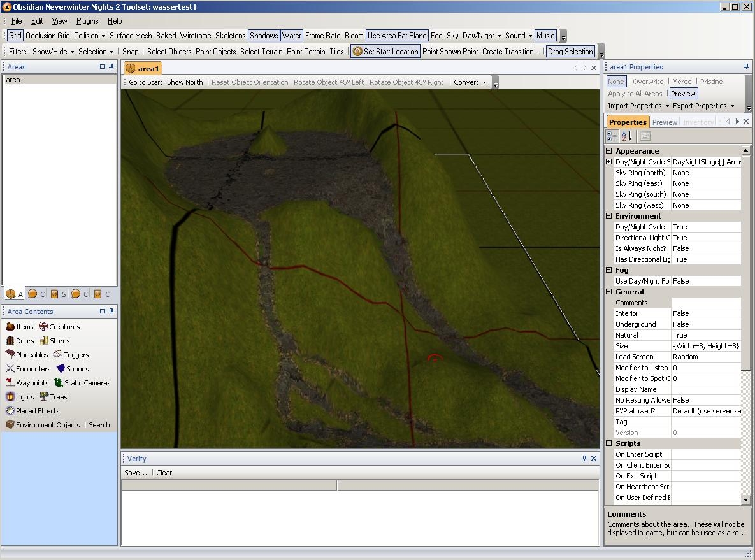Toggle Shadows rendering off
This screenshot has height=560, width=755.
(264, 36)
